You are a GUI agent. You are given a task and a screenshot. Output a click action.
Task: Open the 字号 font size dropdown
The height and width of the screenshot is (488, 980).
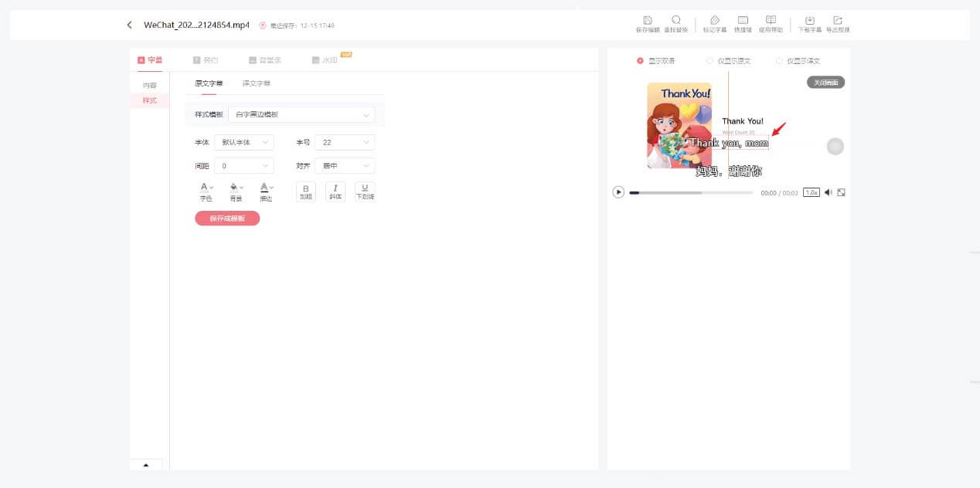click(344, 143)
